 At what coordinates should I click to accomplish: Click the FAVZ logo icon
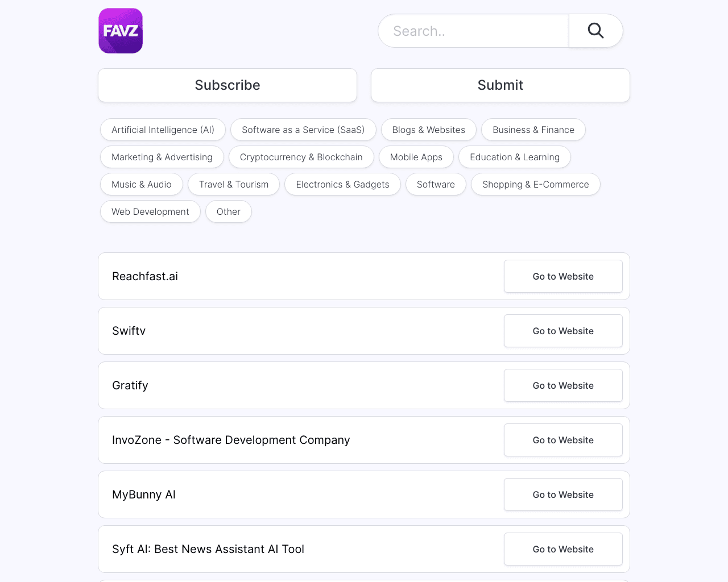pos(121,31)
